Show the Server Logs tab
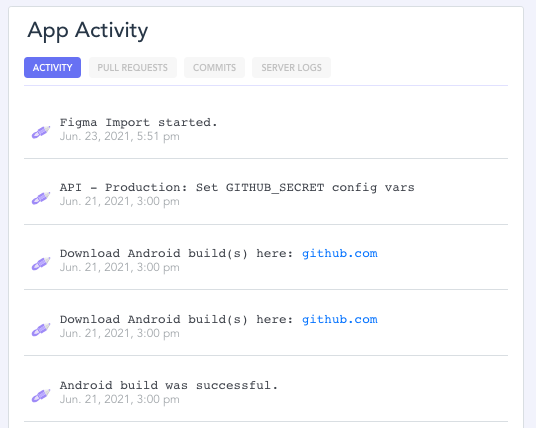 (291, 68)
